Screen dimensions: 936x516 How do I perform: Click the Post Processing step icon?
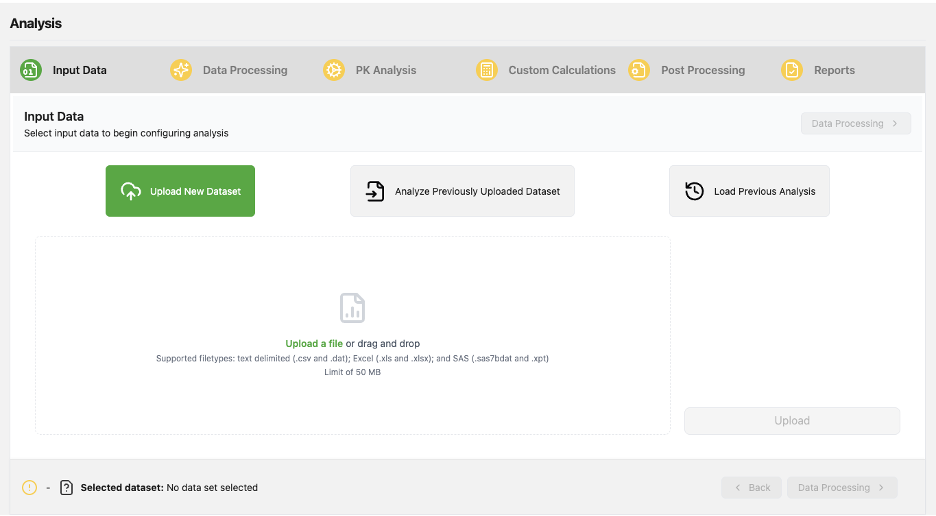coord(639,70)
